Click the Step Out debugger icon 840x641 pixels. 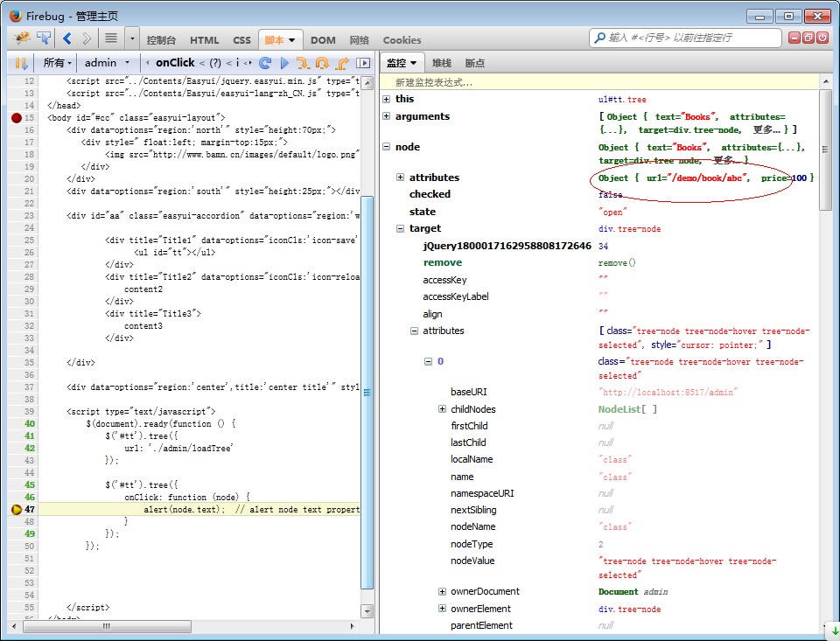342,63
